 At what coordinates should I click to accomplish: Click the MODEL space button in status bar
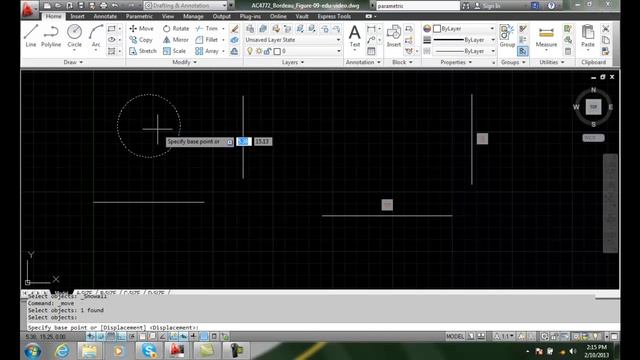point(455,337)
